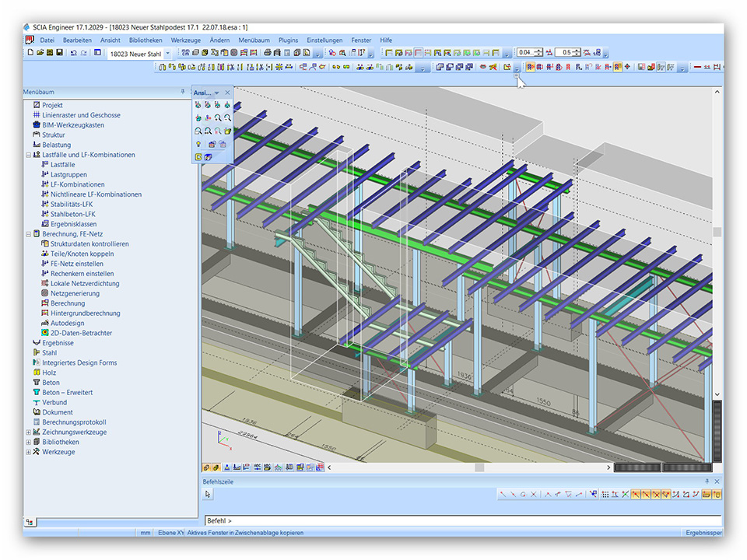Image resolution: width=747 pixels, height=560 pixels.
Task: Click the Print icon in main toolbar
Action: [267, 53]
